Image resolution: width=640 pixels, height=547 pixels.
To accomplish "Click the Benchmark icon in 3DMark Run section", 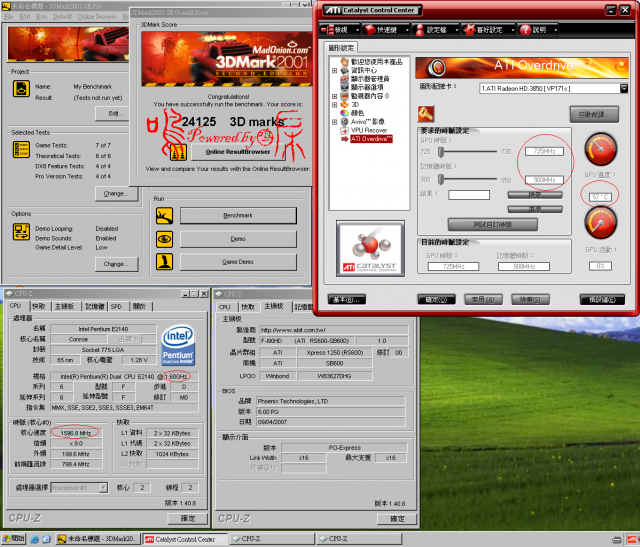I will [x=164, y=216].
